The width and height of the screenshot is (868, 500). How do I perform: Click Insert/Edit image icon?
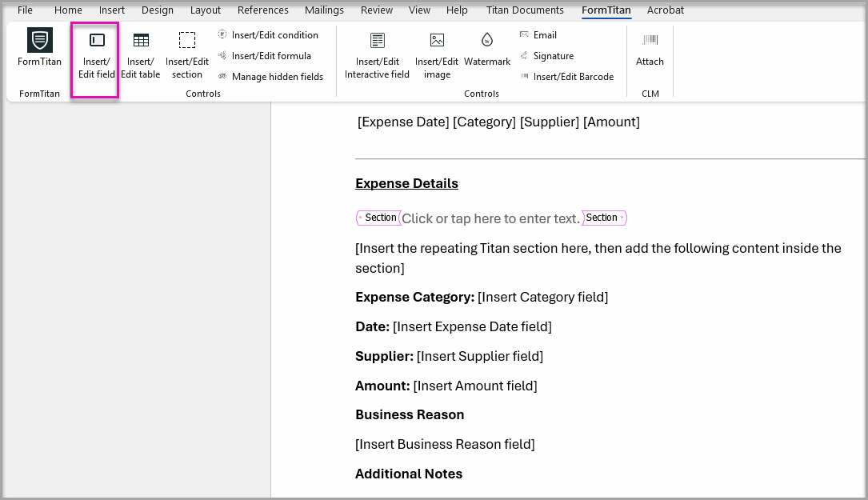tap(437, 40)
